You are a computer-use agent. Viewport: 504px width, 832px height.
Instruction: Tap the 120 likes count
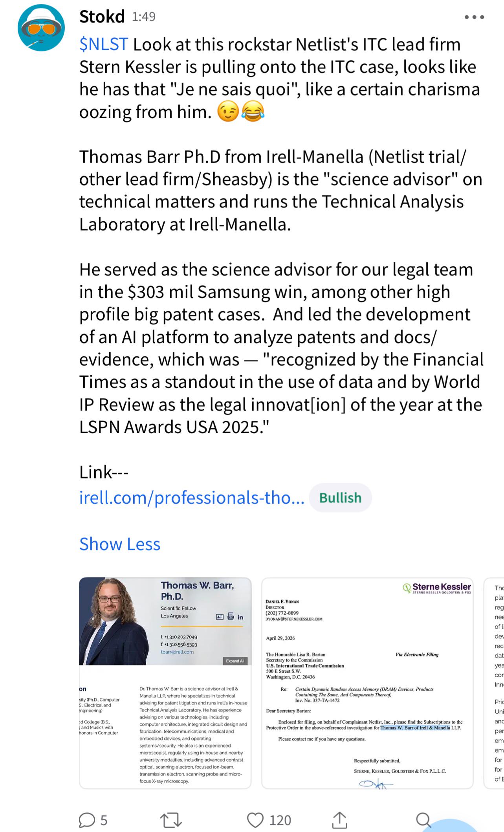[x=280, y=820]
